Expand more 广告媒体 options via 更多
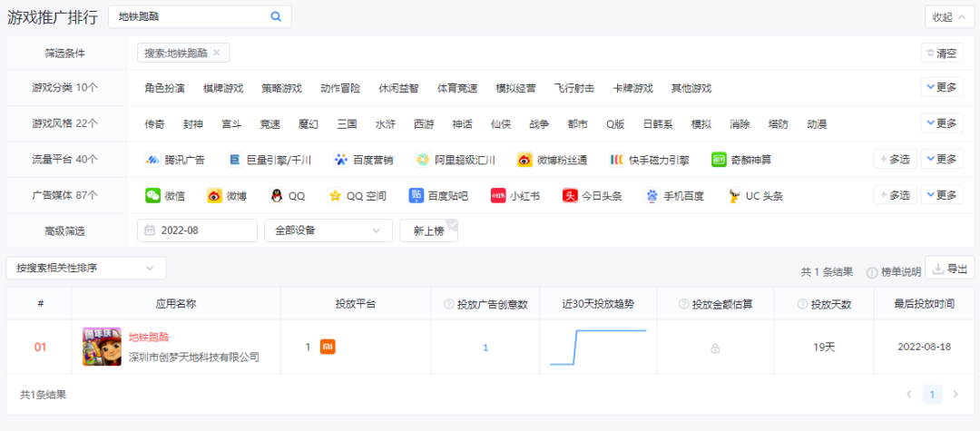Viewport: 980px width, 431px height. [942, 196]
